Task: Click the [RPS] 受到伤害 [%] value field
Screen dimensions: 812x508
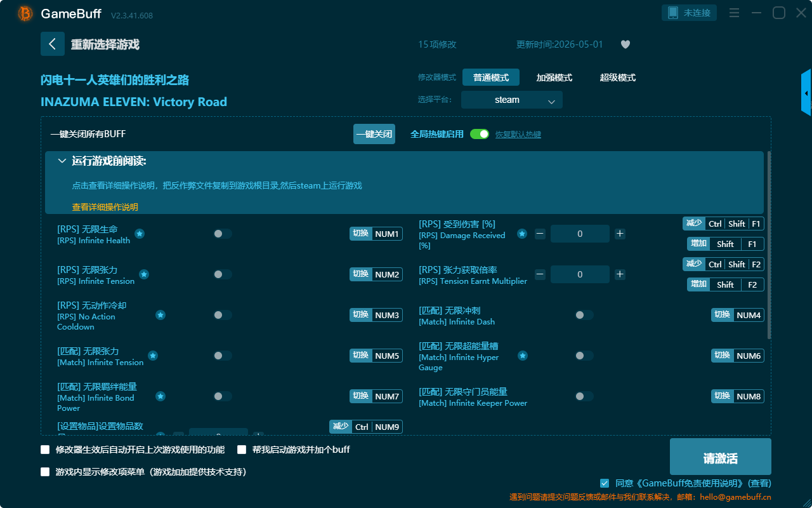Action: tap(580, 234)
